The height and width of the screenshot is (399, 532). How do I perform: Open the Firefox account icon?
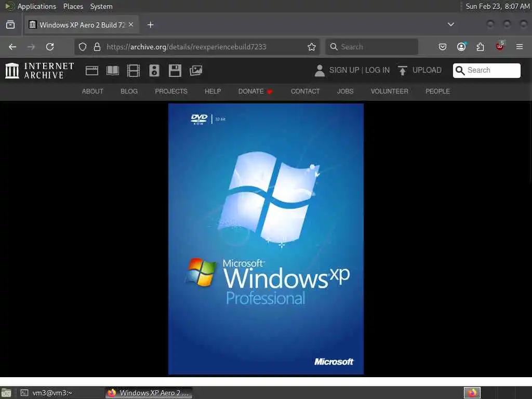coord(461,47)
